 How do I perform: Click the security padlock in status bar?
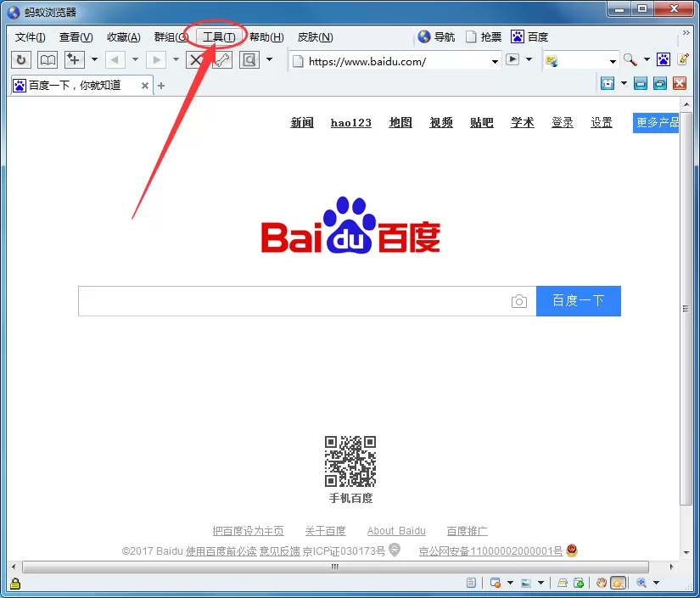coord(15,584)
